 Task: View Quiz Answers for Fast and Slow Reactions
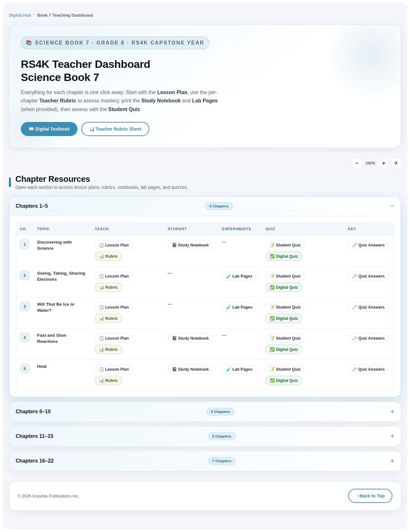pos(368,338)
